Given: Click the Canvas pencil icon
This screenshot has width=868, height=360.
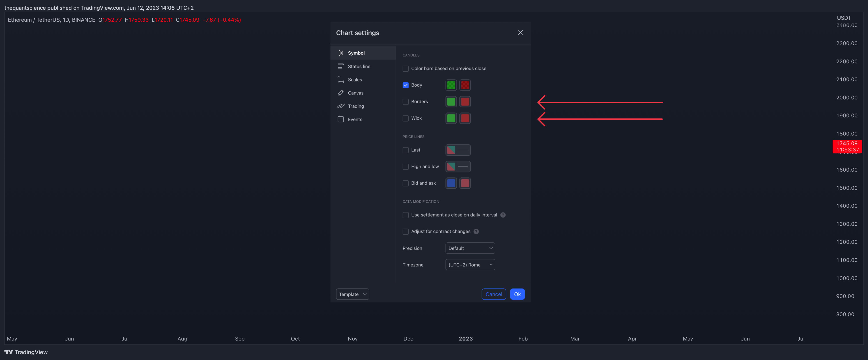Looking at the screenshot, I should [x=341, y=93].
